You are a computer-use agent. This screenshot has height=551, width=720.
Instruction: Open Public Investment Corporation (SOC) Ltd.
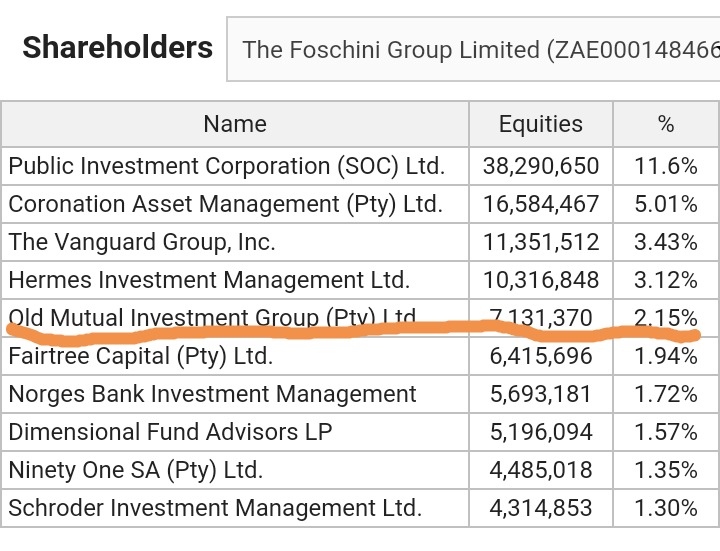pos(227,166)
